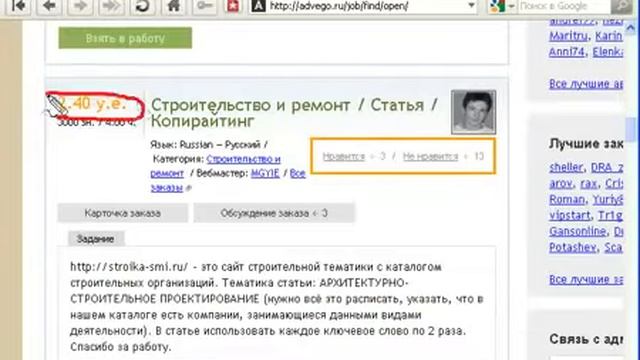This screenshot has height=360, width=640.
Task: Click the order title 'Строительство и ремонт / Статья / Копирайтинг'
Action: point(294,113)
